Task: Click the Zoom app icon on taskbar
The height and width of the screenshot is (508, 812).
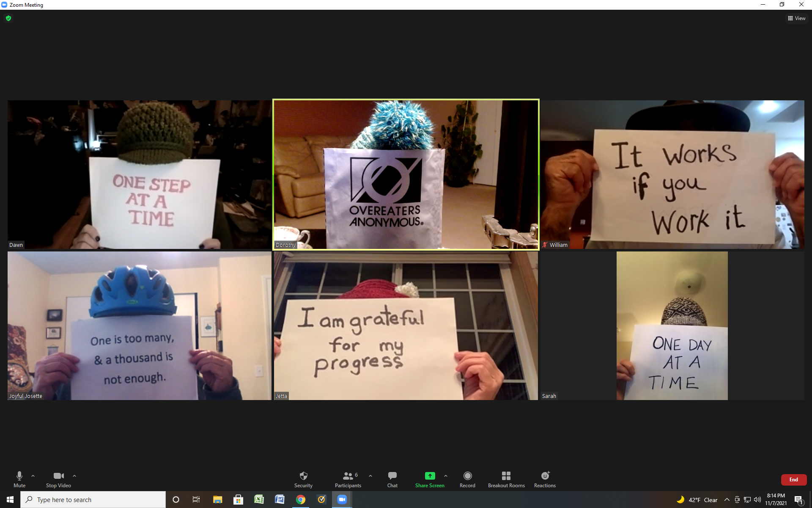Action: click(x=342, y=500)
